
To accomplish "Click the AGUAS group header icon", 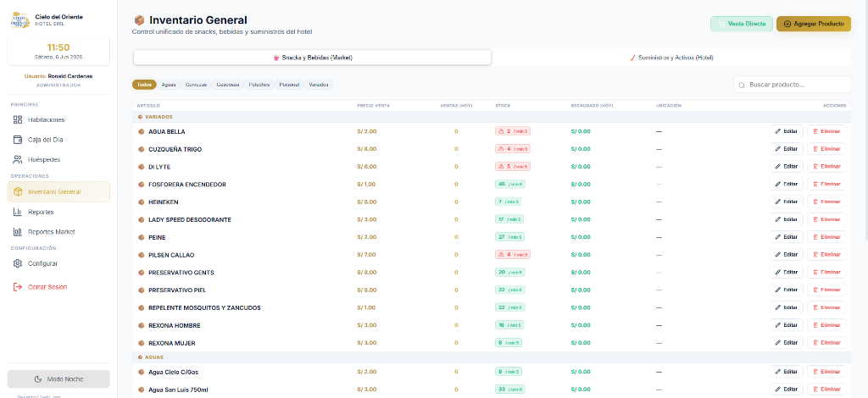I will click(140, 357).
